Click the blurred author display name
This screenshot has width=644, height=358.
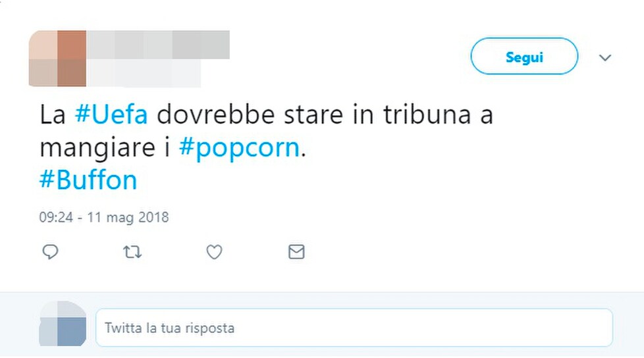158,44
